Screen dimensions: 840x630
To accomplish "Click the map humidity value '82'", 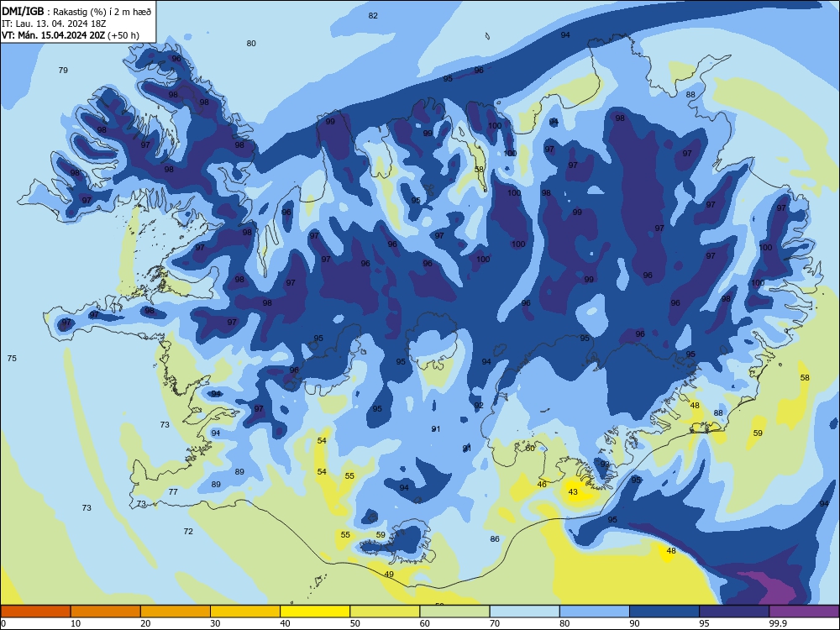I will 373,15.
